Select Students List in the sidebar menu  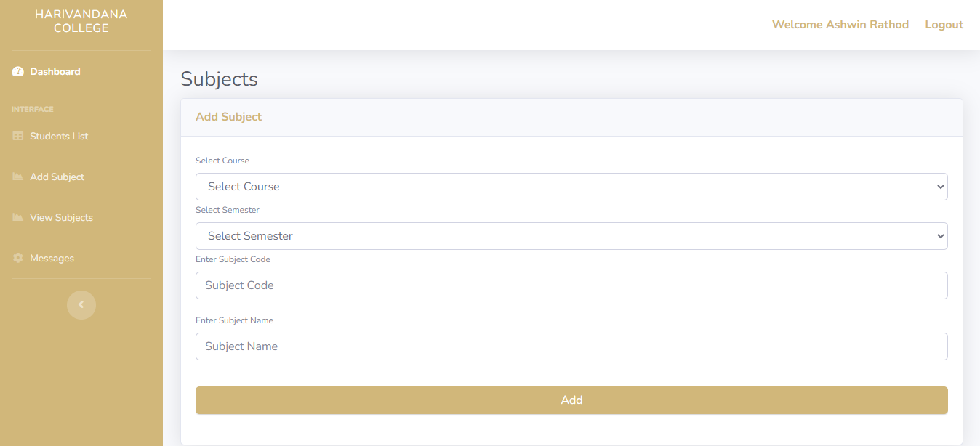(59, 135)
